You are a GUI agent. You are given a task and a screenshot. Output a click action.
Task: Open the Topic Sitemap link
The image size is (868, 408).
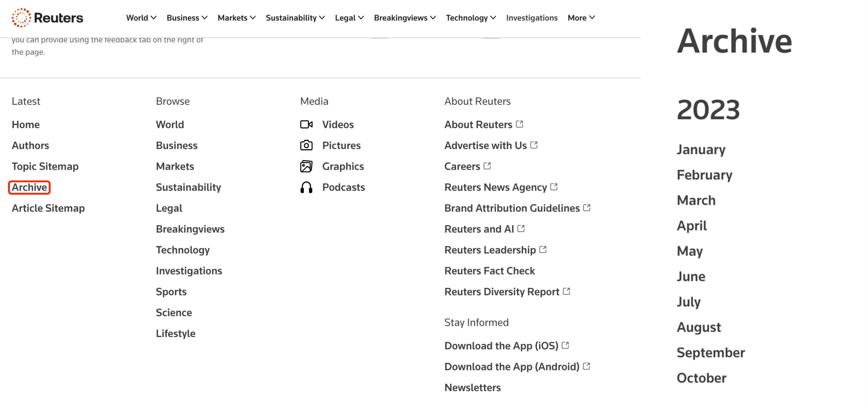coord(45,166)
